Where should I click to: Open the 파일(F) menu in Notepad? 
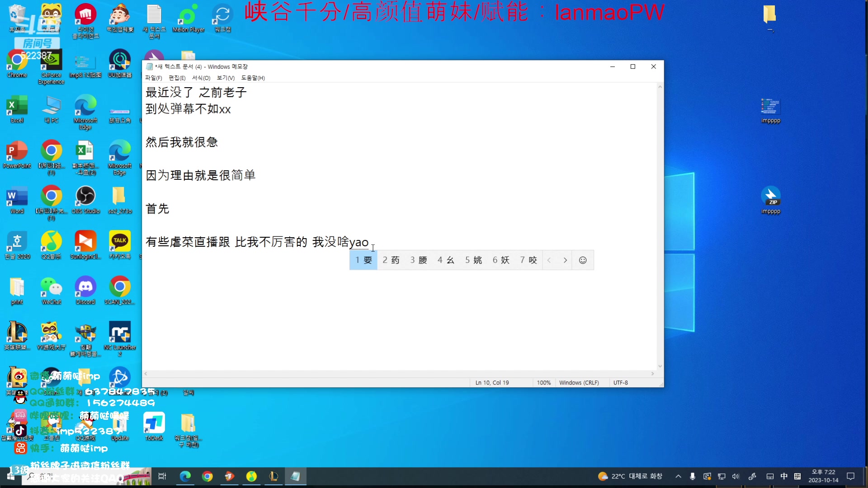coord(153,78)
